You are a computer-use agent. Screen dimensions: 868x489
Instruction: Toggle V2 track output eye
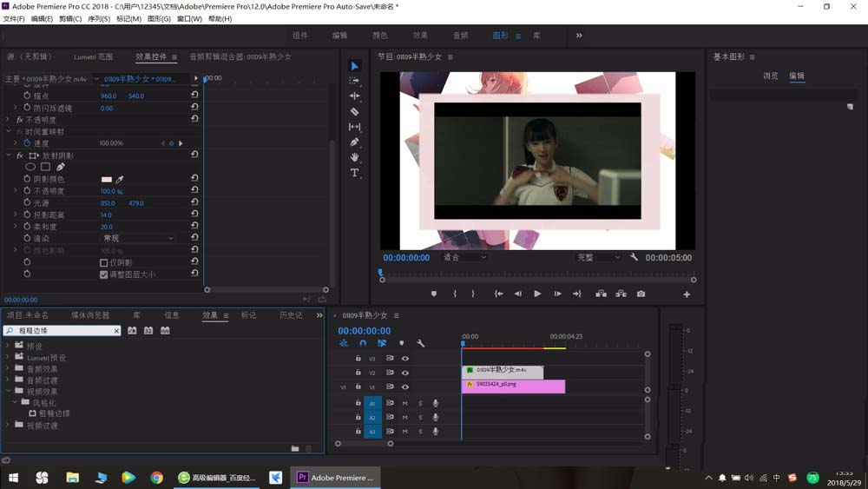click(x=405, y=373)
